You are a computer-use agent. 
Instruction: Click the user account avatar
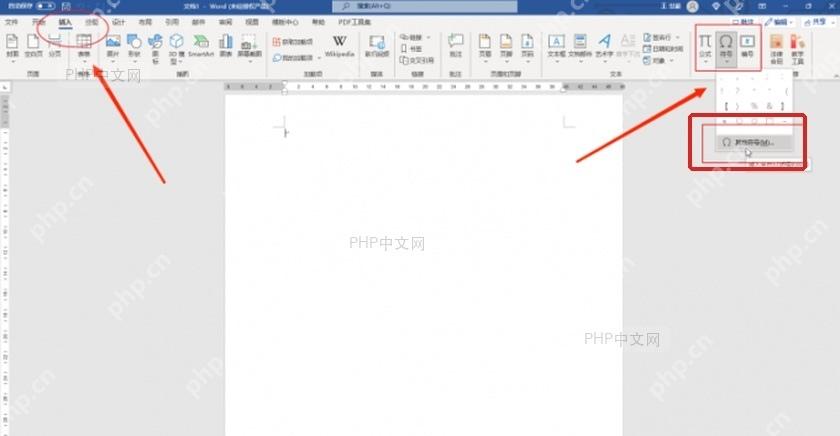(693, 6)
